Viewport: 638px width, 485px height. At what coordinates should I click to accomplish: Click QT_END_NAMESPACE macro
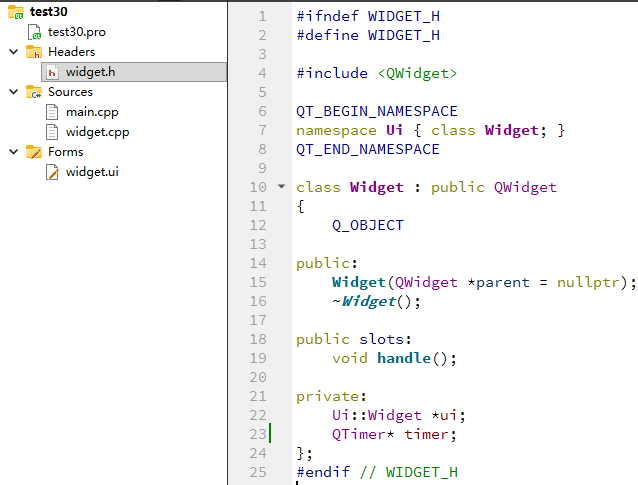368,149
